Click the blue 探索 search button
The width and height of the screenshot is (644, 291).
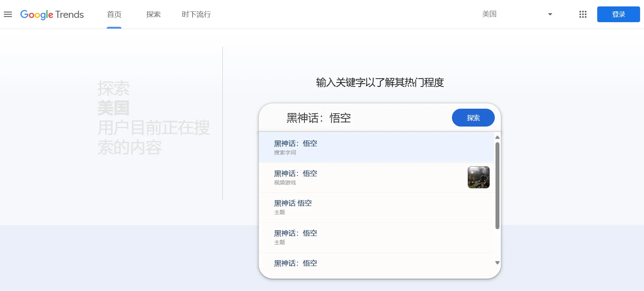click(473, 118)
